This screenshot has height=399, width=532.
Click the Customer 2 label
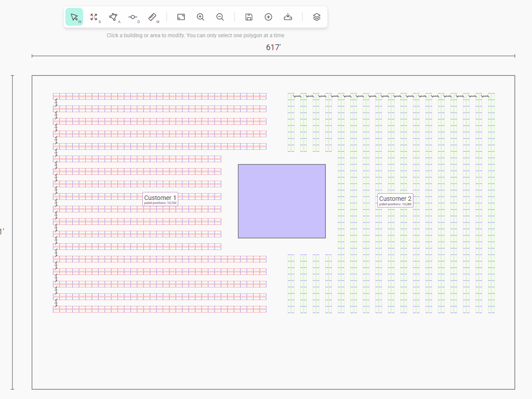click(x=395, y=199)
